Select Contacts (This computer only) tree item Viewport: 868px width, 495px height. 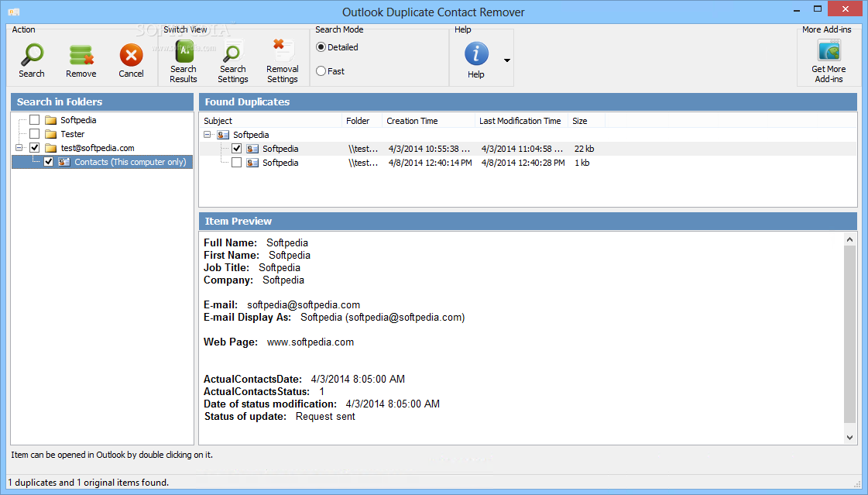pos(130,162)
